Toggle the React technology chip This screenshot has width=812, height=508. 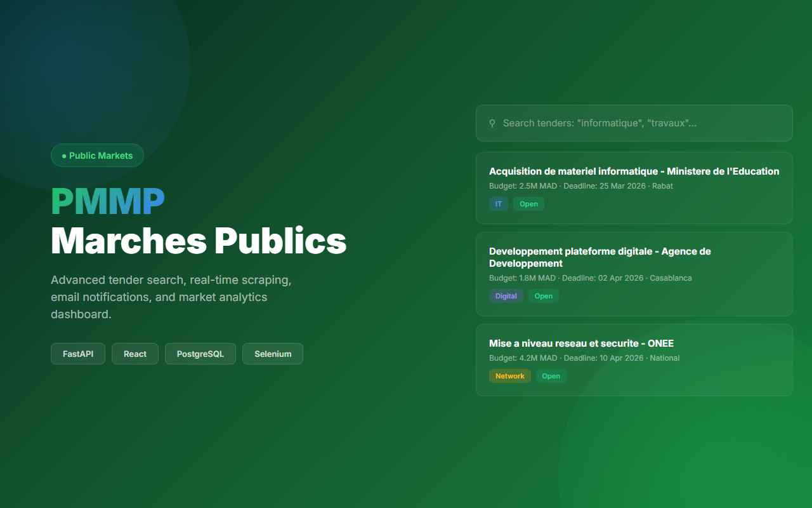tap(134, 354)
